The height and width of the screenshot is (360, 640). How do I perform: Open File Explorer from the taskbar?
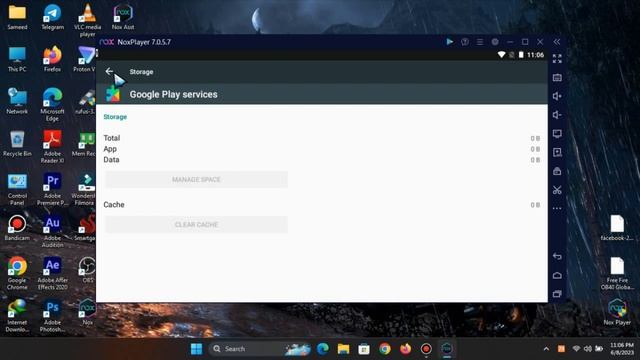tap(343, 349)
